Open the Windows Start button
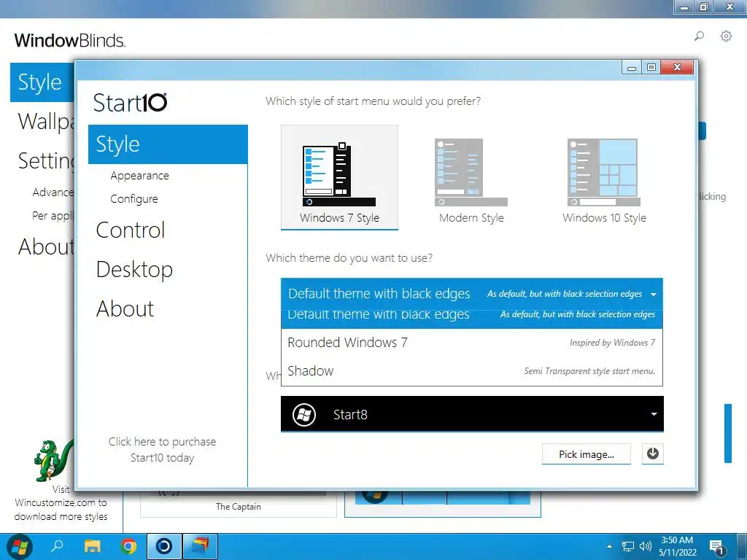The width and height of the screenshot is (747, 560). click(x=20, y=546)
